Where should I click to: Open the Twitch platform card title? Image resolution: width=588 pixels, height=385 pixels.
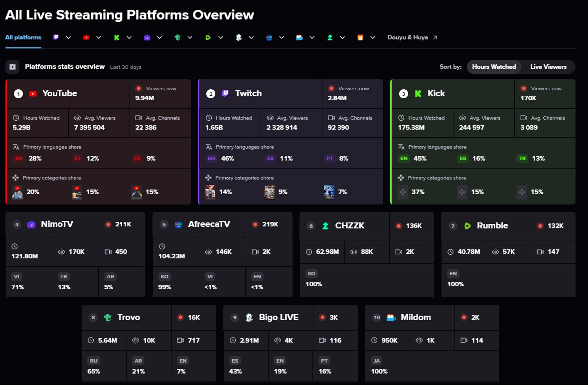(248, 93)
